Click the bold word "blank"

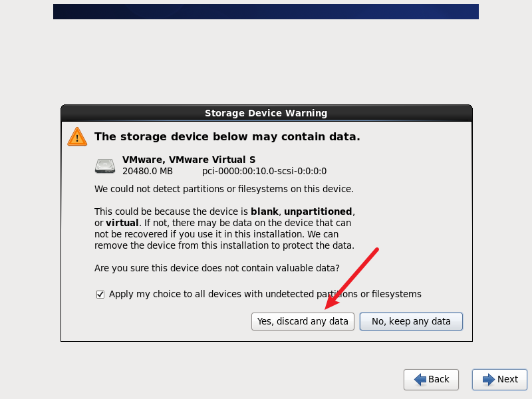(x=264, y=211)
